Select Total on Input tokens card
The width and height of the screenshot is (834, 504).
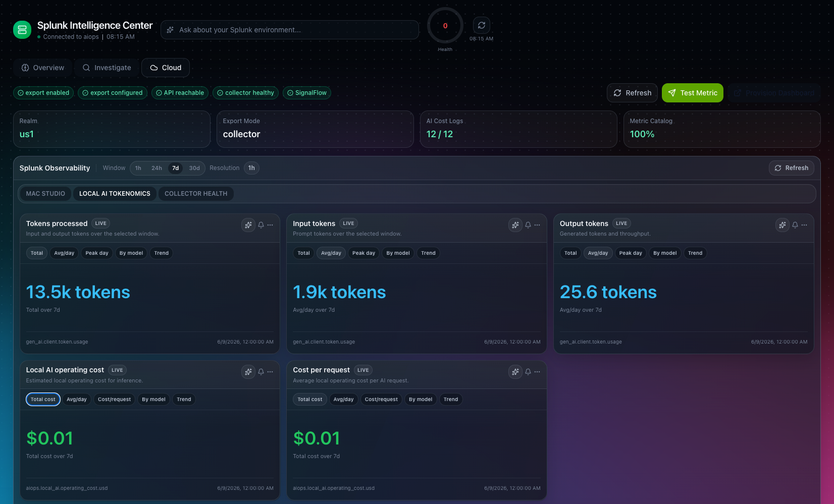pos(304,253)
